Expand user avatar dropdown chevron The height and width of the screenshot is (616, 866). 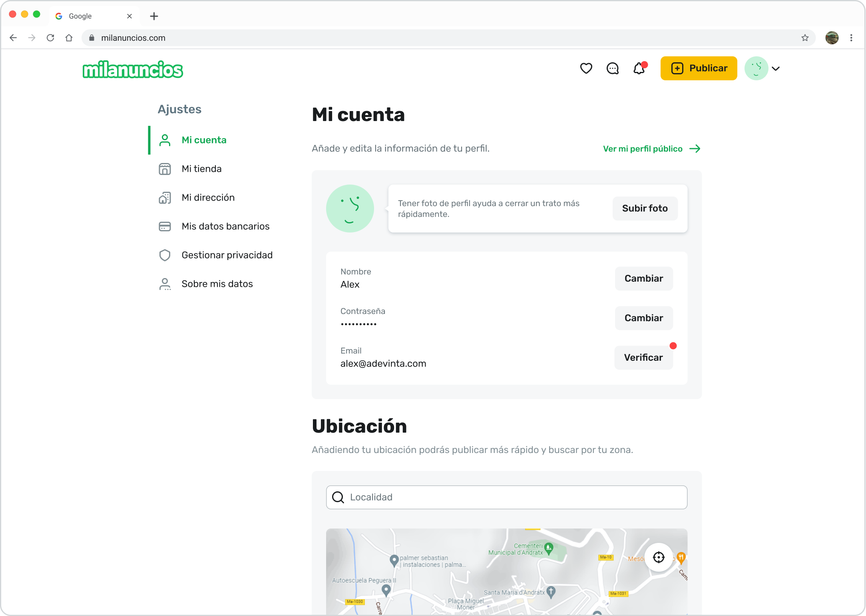776,69
